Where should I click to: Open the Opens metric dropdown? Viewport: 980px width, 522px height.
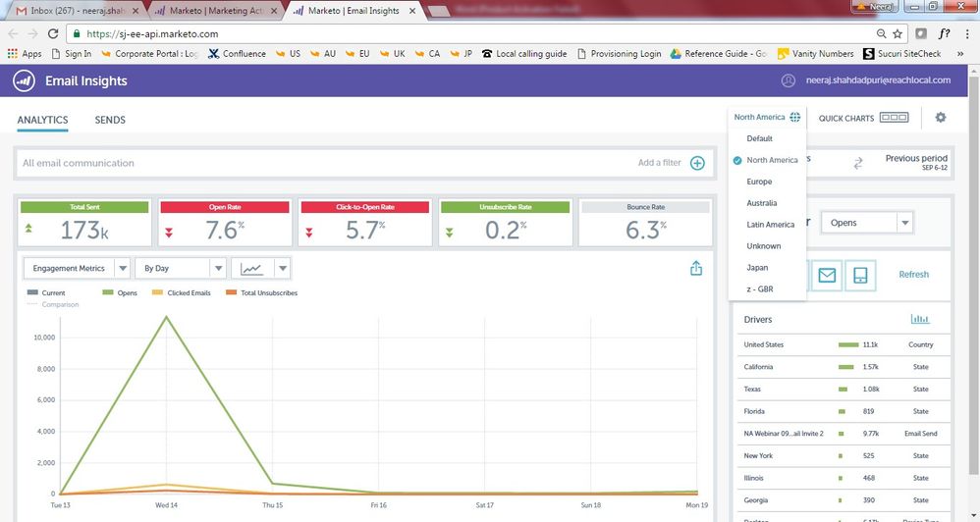[868, 223]
